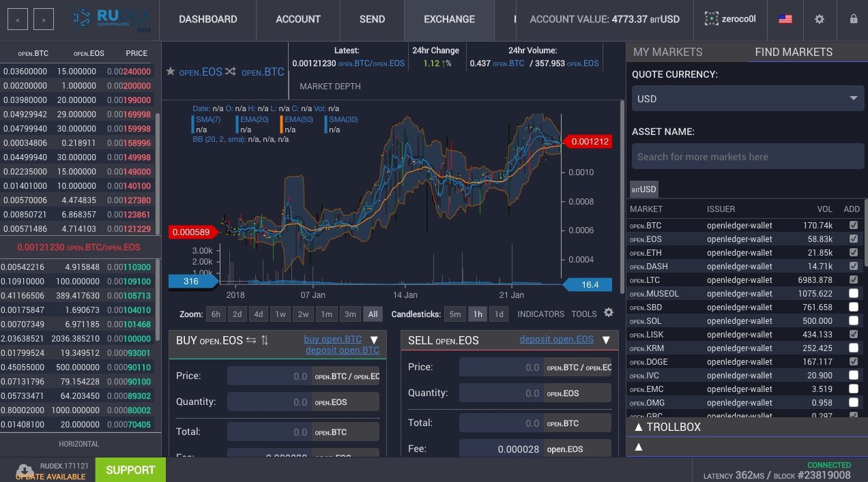Open the Quote Currency USD dropdown
The width and height of the screenshot is (868, 482).
click(x=748, y=98)
